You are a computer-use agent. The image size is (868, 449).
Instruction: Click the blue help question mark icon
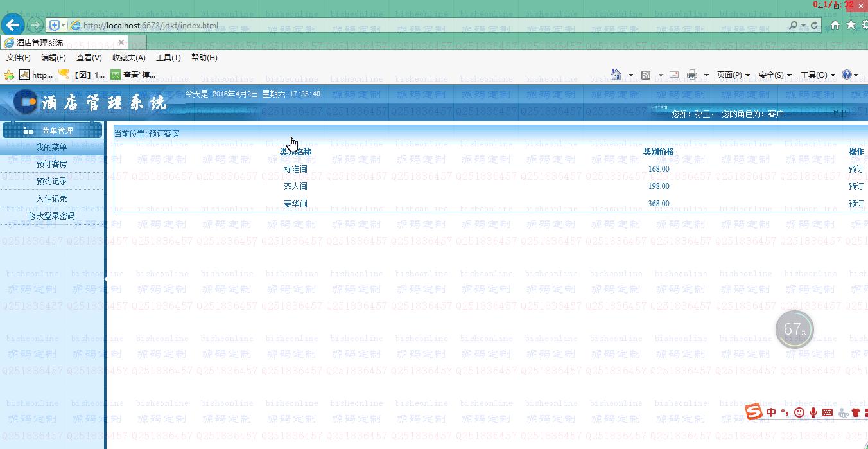tap(847, 75)
